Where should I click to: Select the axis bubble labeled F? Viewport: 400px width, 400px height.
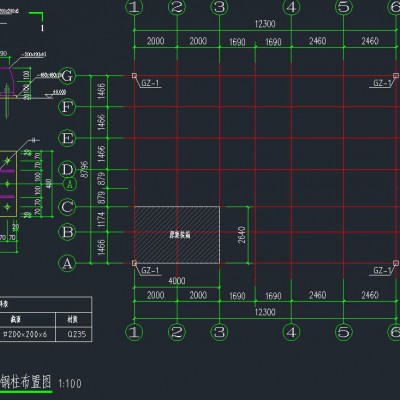[x=67, y=107]
